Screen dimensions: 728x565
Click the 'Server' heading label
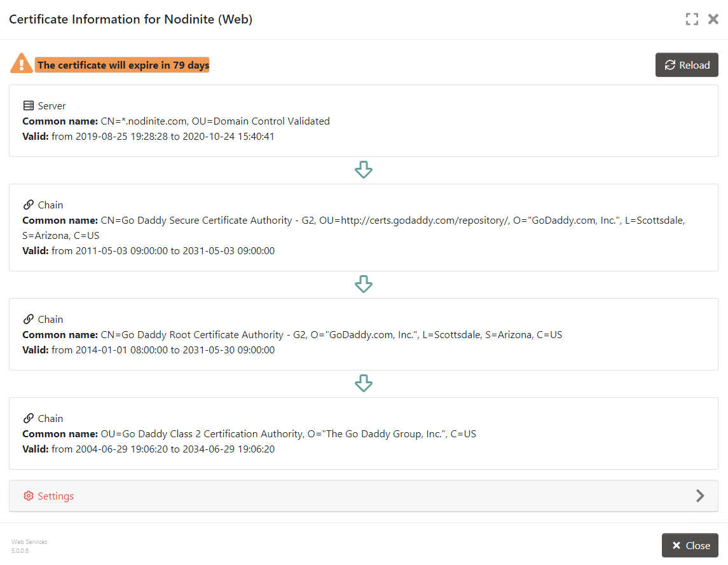[x=52, y=106]
